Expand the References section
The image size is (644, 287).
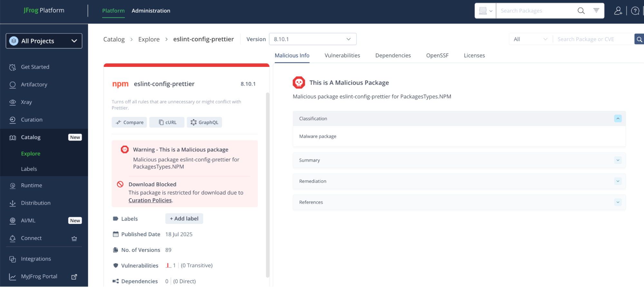[618, 202]
